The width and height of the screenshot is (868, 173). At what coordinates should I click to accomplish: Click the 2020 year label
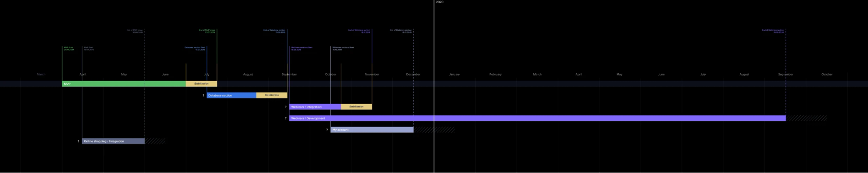[x=440, y=2]
